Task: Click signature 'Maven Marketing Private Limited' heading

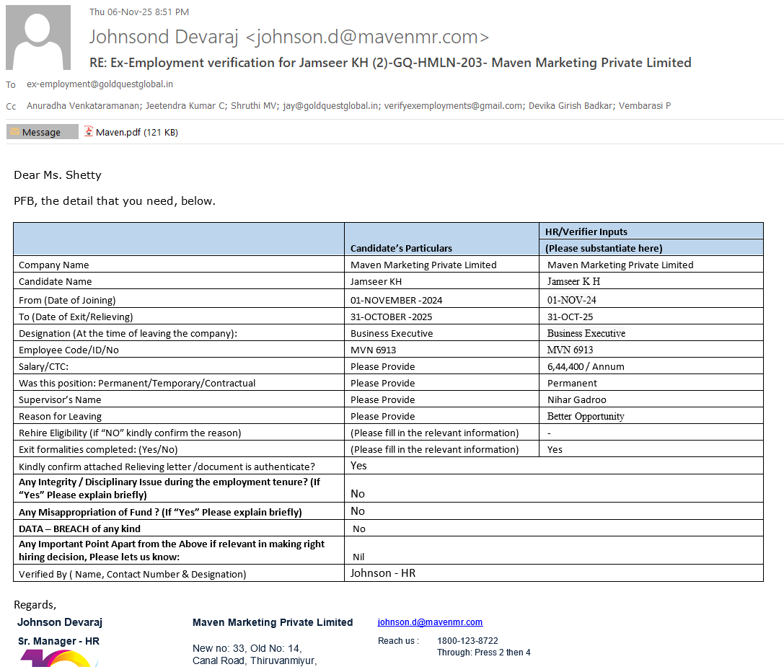Action: coord(273,622)
